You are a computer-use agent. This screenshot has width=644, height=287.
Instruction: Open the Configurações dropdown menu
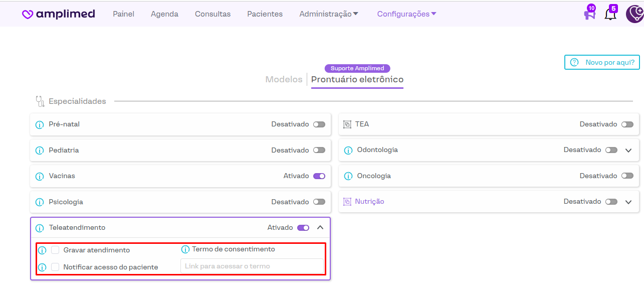click(406, 14)
